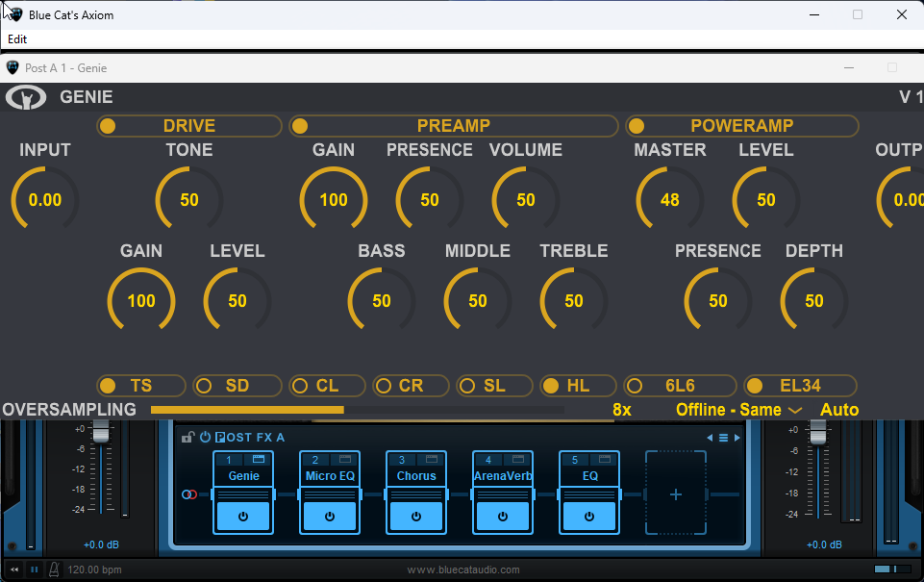This screenshot has width=924, height=582.
Task: Click the Genie guitar pick logo
Action: (26, 97)
